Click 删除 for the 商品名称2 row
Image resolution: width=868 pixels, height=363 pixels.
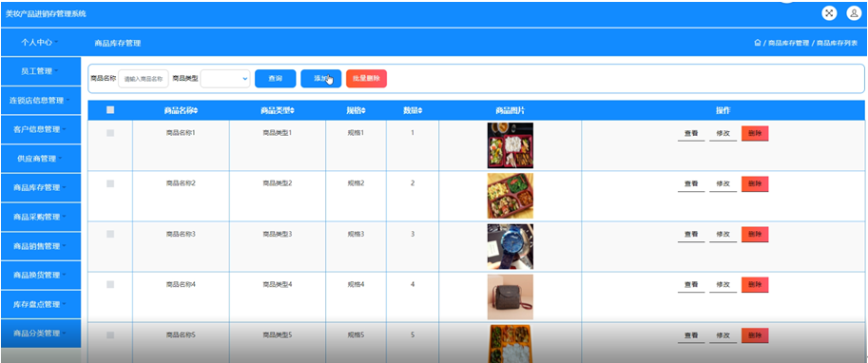(755, 183)
